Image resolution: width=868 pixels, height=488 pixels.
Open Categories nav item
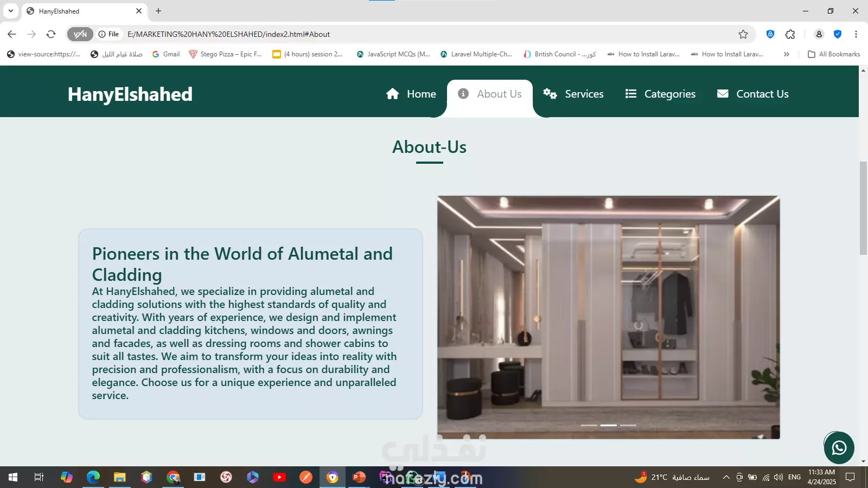pyautogui.click(x=660, y=94)
